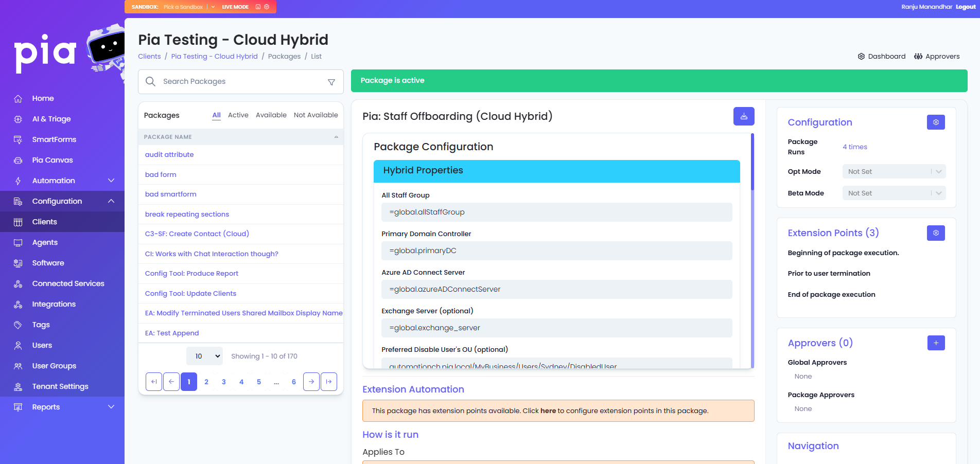Open EA: Test Append package
Screen dimensions: 980x464
pyautogui.click(x=172, y=333)
